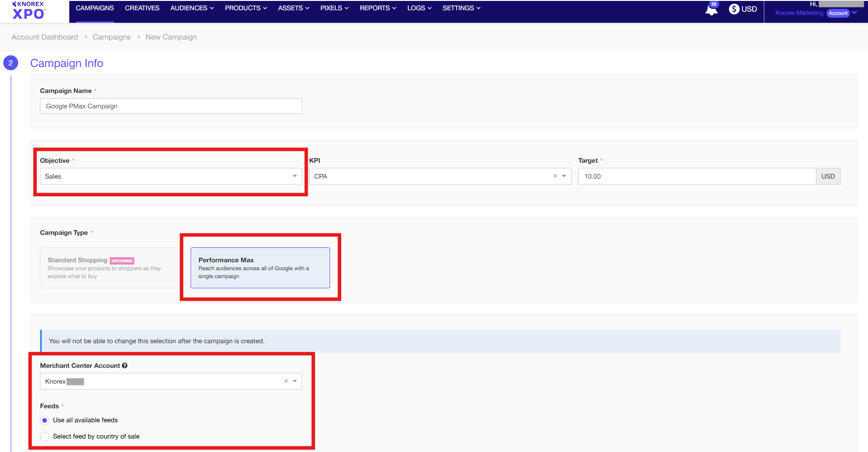Click the USD unit label beside Target
The width and height of the screenshot is (868, 452).
coord(828,176)
